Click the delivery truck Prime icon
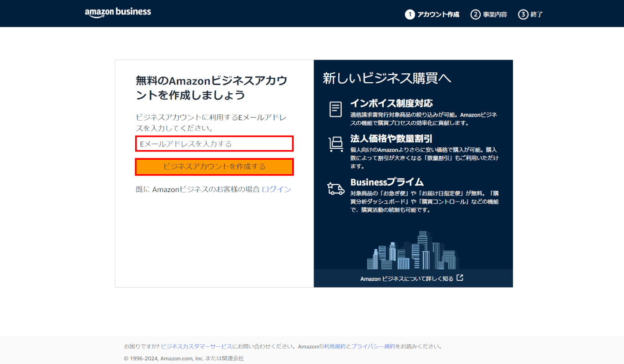The image size is (624, 364). (x=336, y=188)
